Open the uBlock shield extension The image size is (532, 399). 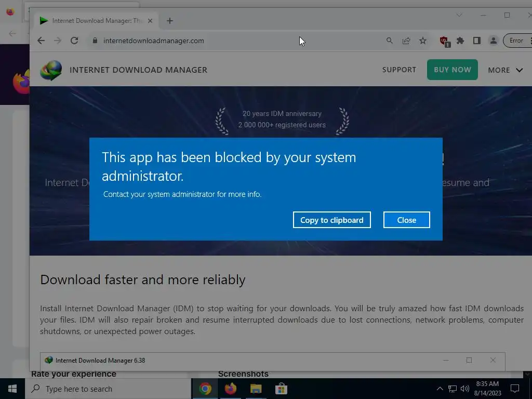pos(445,42)
